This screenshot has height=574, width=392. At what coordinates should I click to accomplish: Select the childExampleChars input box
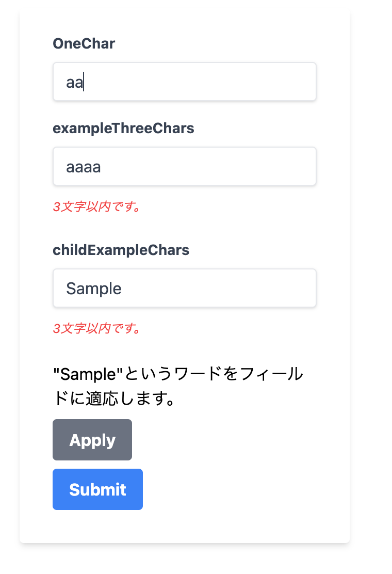pos(184,288)
